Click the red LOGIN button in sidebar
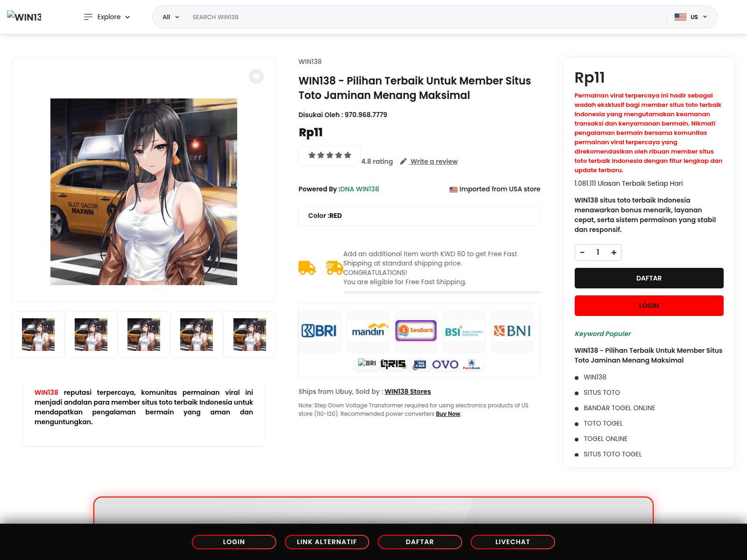This screenshot has height=560, width=747. point(648,306)
